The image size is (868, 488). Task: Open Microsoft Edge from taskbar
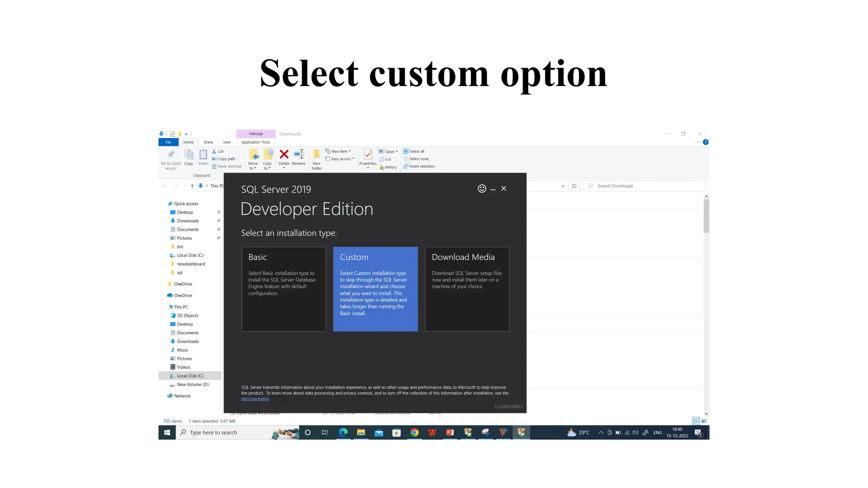(x=343, y=433)
